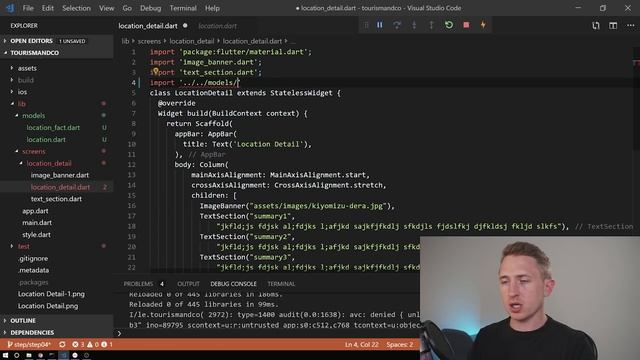Open .gitignore file
The image size is (640, 360).
pyautogui.click(x=33, y=258)
